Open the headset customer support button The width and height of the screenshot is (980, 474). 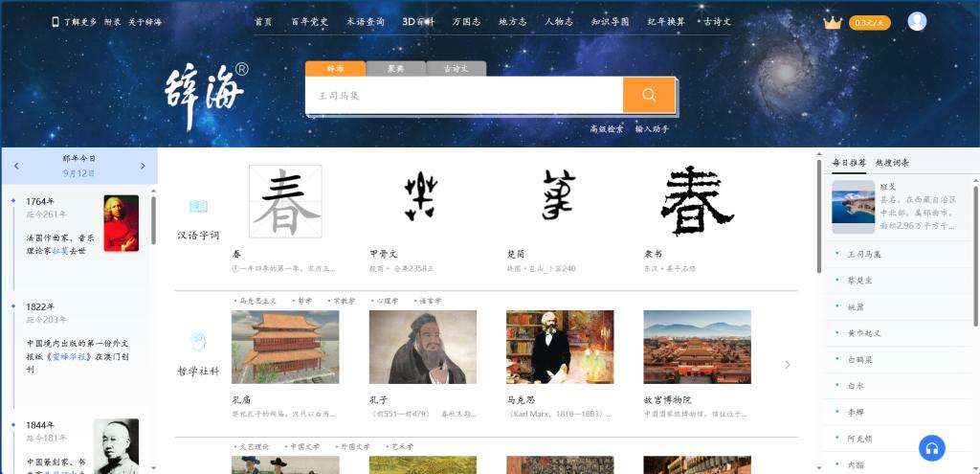(x=931, y=447)
